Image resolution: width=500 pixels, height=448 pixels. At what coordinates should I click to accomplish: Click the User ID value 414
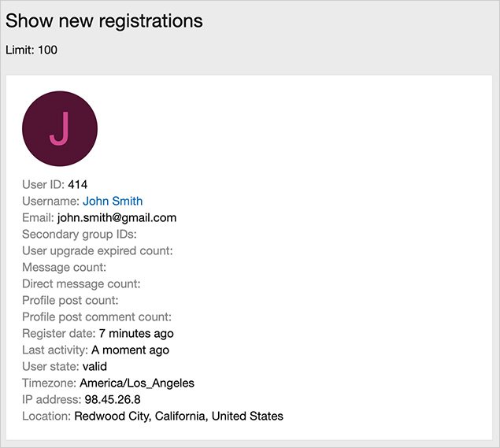(78, 185)
